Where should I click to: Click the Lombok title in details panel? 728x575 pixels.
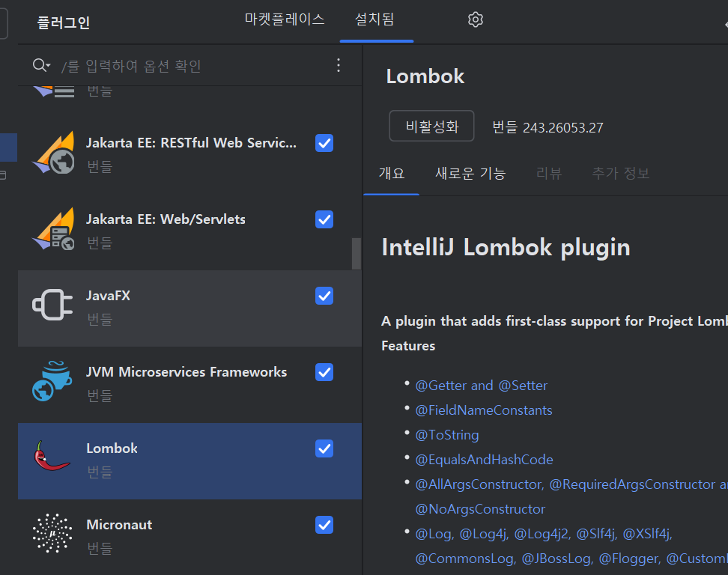tap(425, 76)
